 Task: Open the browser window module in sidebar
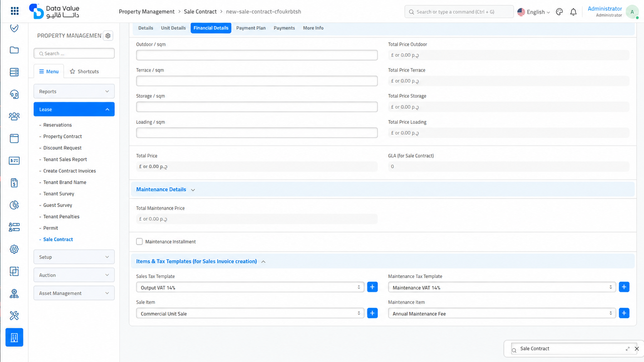point(14,138)
